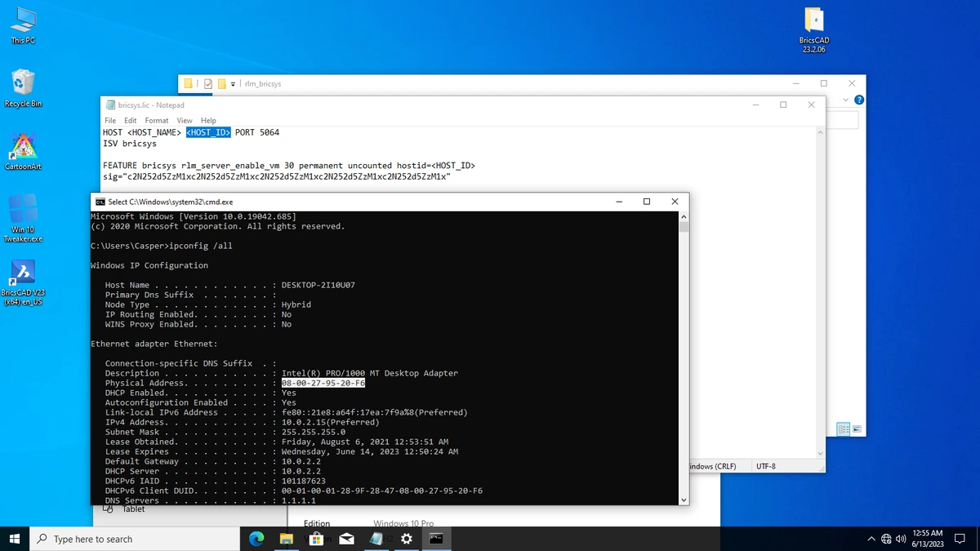
Task: Click the DNS server value 1.1.1.1 in cmd
Action: pos(299,500)
